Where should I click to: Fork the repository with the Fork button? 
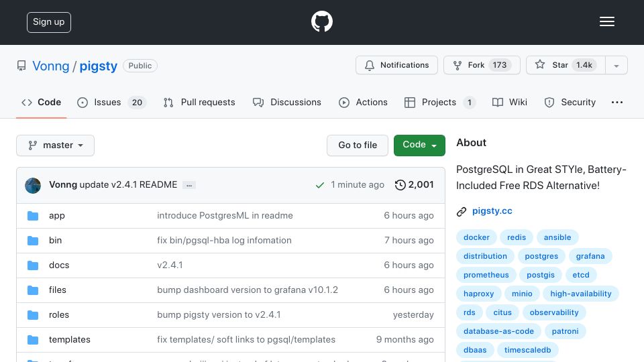point(482,65)
